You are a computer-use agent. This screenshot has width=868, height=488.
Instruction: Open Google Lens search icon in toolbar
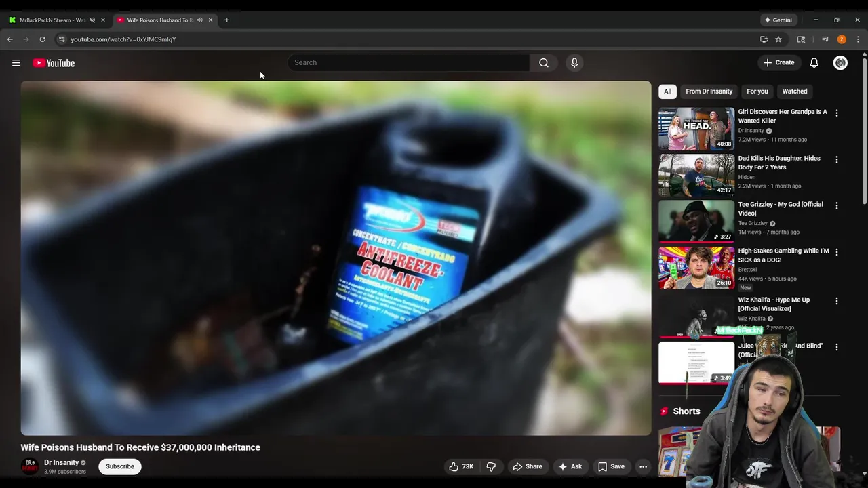tap(801, 39)
